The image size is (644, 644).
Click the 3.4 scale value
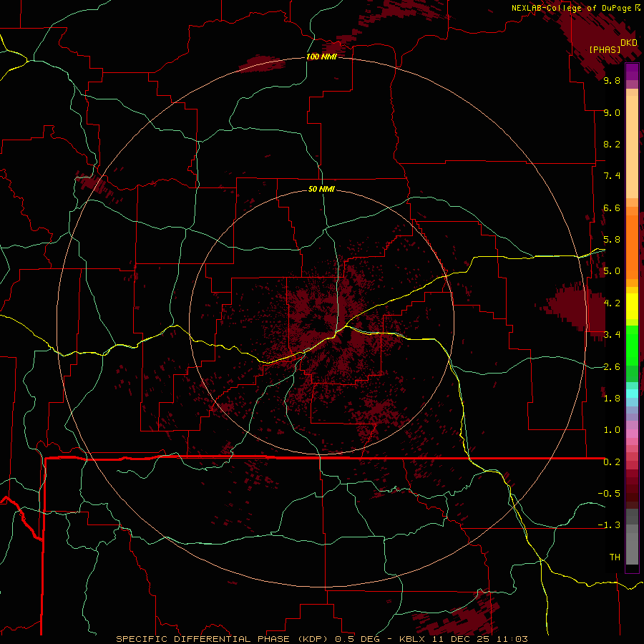pyautogui.click(x=612, y=335)
